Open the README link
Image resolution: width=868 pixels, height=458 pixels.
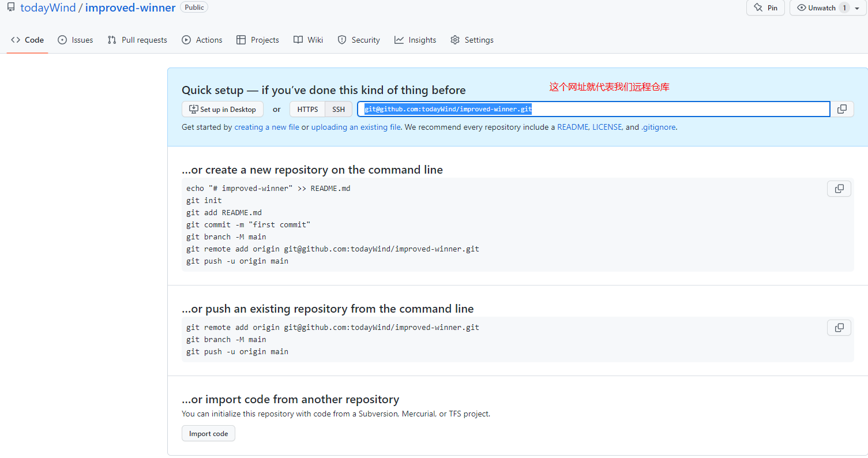(x=572, y=127)
